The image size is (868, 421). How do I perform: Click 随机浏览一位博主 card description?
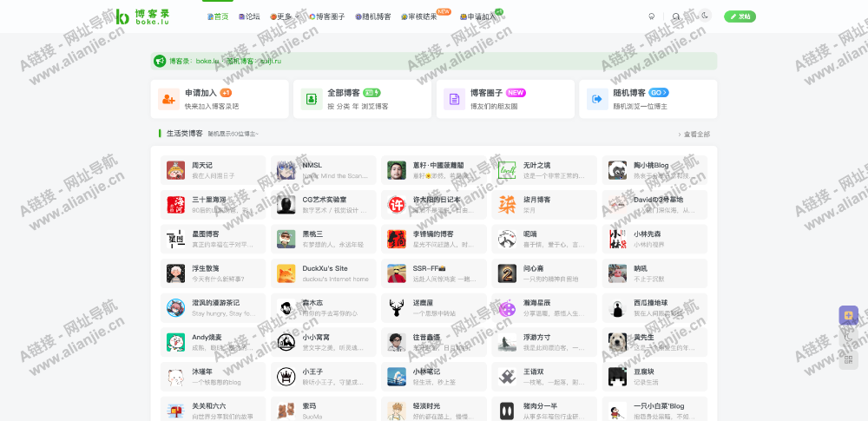(x=641, y=107)
